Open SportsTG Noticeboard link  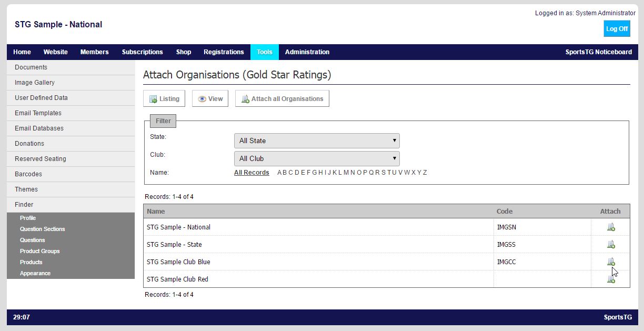599,52
